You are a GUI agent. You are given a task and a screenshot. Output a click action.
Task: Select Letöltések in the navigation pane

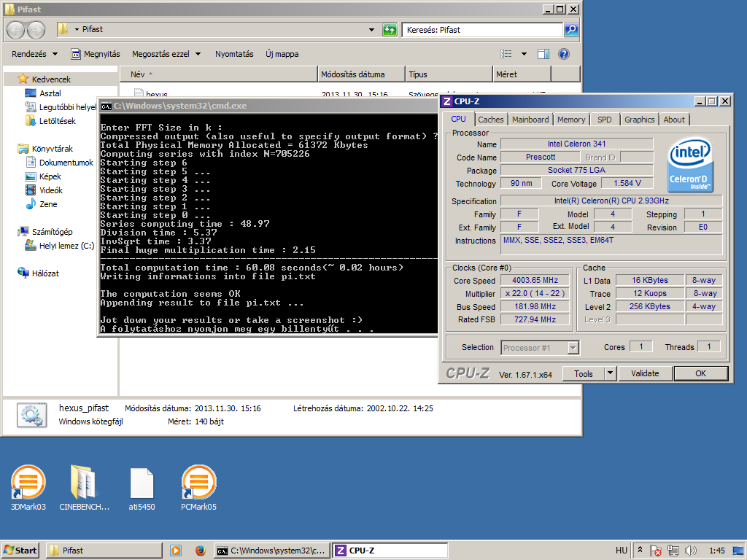click(x=50, y=121)
